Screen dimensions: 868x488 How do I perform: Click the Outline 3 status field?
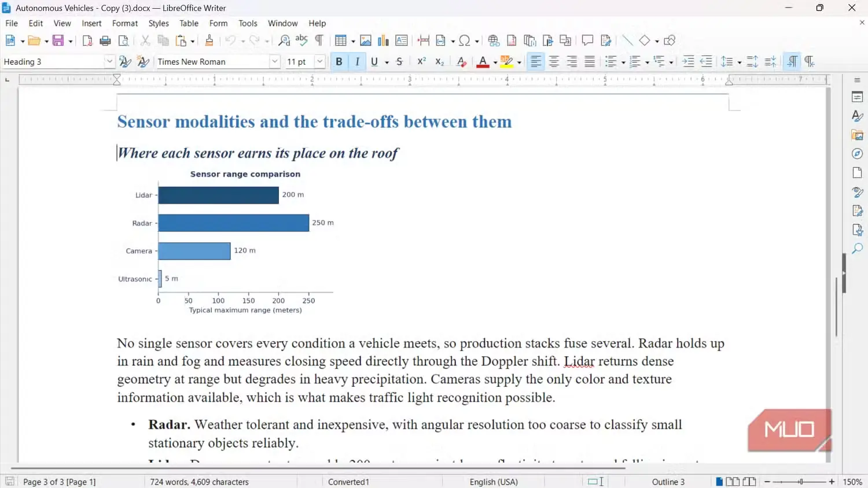[668, 482]
